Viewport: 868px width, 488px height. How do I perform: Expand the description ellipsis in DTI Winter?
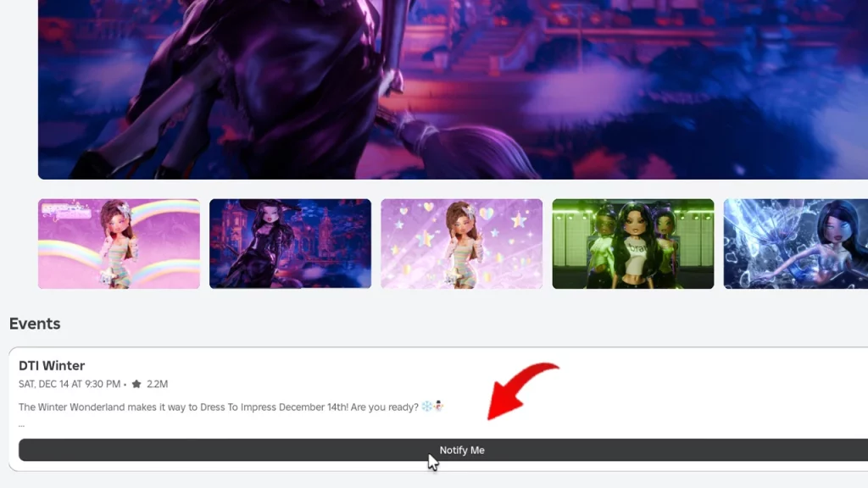[x=21, y=425]
